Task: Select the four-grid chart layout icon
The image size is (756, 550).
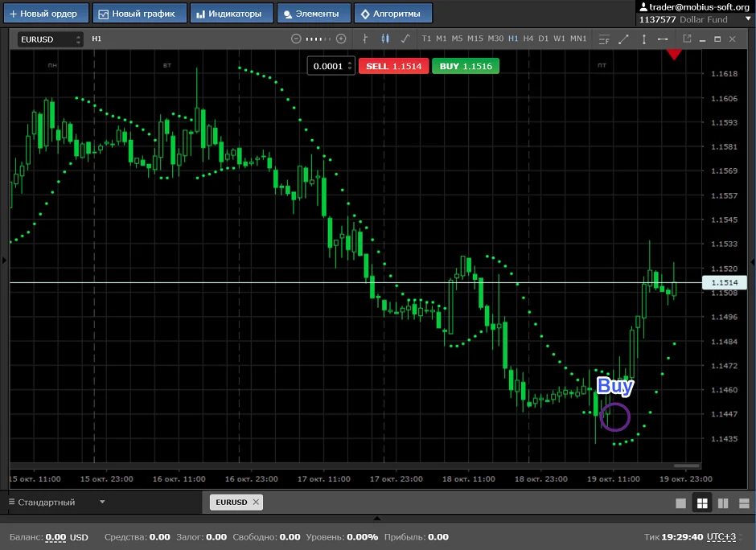Action: (x=702, y=503)
